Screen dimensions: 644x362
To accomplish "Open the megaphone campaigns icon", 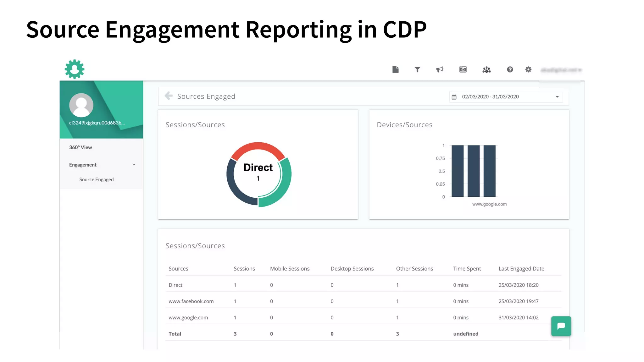I will pyautogui.click(x=440, y=69).
